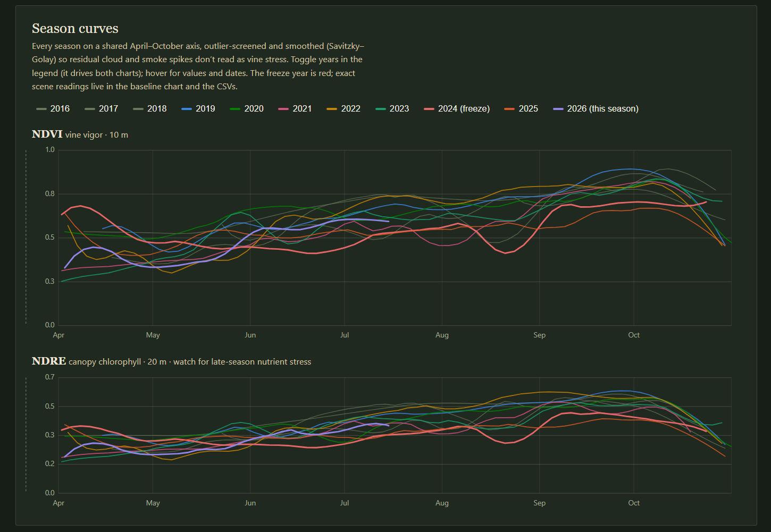Toggle the 2016 series in the legend
This screenshot has width=771, height=532.
tap(53, 108)
